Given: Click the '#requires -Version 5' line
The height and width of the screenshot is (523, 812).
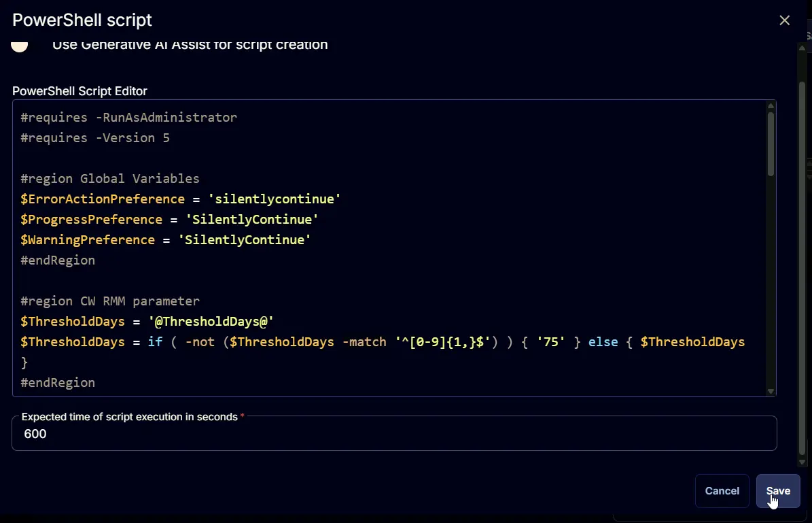Looking at the screenshot, I should 95,138.
